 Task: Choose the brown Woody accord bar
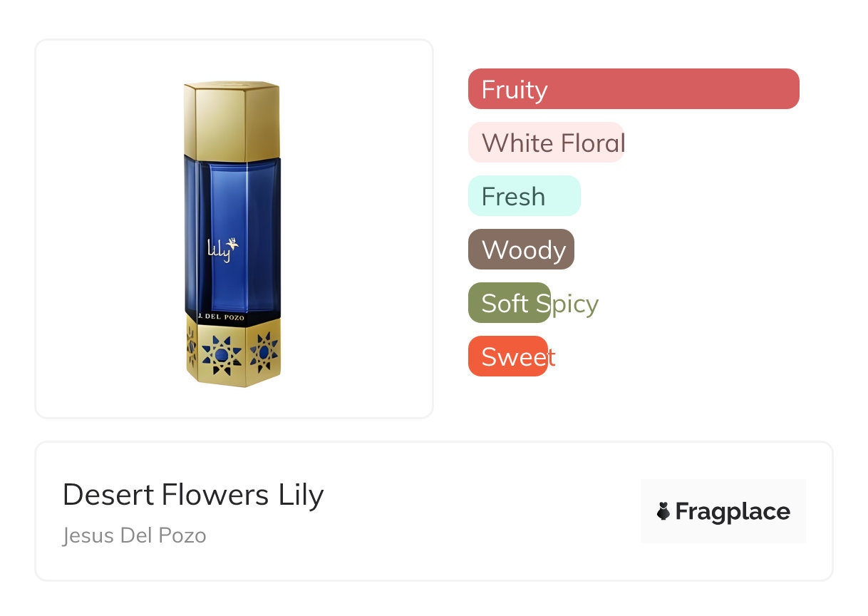(521, 250)
